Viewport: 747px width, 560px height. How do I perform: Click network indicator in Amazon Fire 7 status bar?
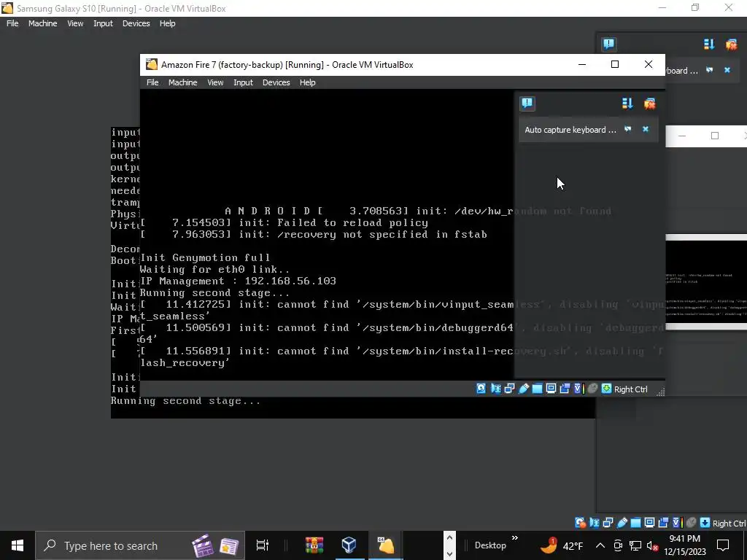pos(509,389)
